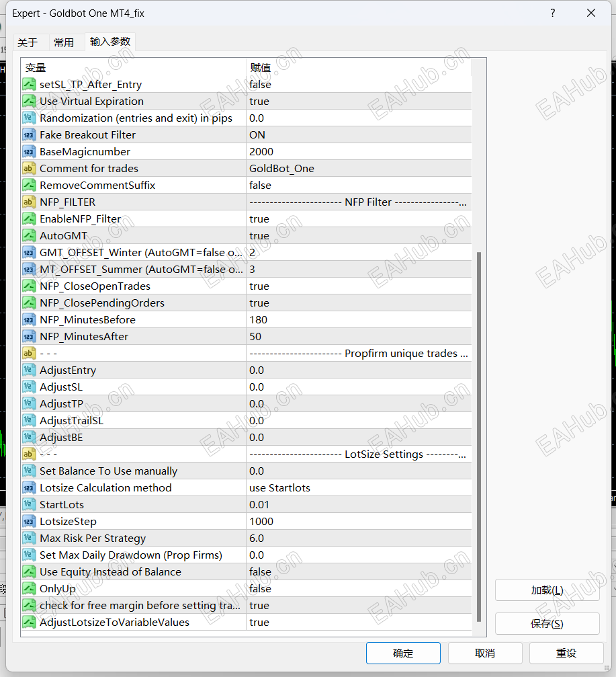Click the NFP_MinutesBefore row icon
This screenshot has width=616, height=677.
tap(29, 320)
